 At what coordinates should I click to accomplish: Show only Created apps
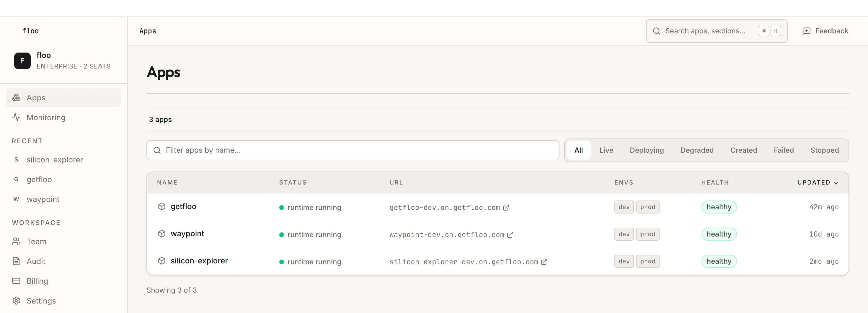[744, 150]
